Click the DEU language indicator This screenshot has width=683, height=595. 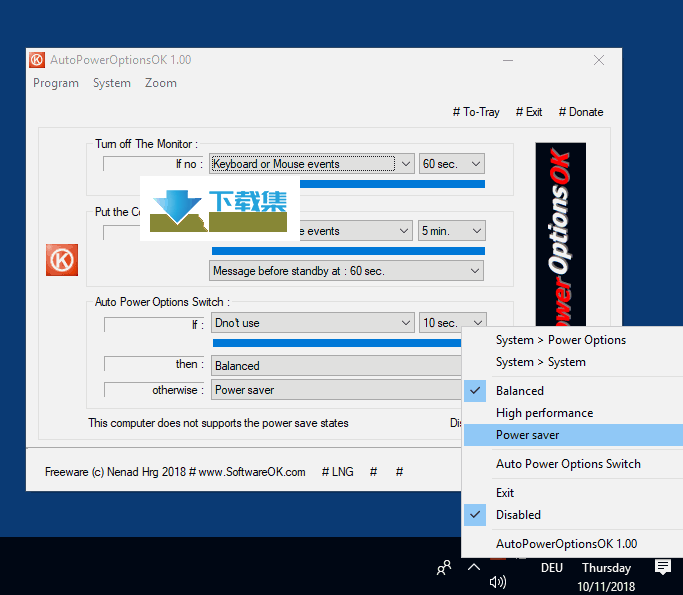[x=551, y=568]
